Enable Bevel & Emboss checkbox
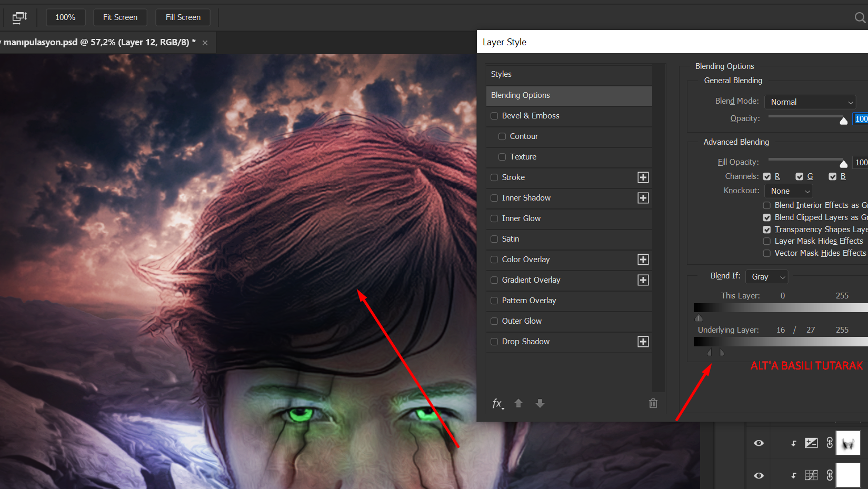The height and width of the screenshot is (489, 868). click(494, 116)
